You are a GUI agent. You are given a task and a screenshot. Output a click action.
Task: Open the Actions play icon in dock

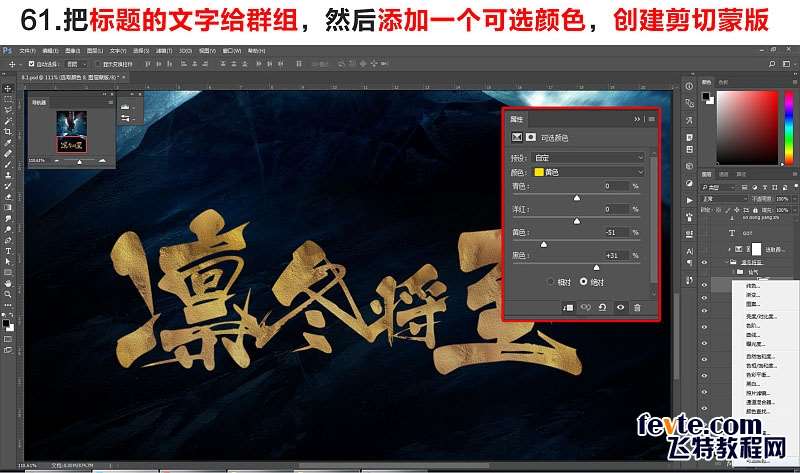[689, 200]
